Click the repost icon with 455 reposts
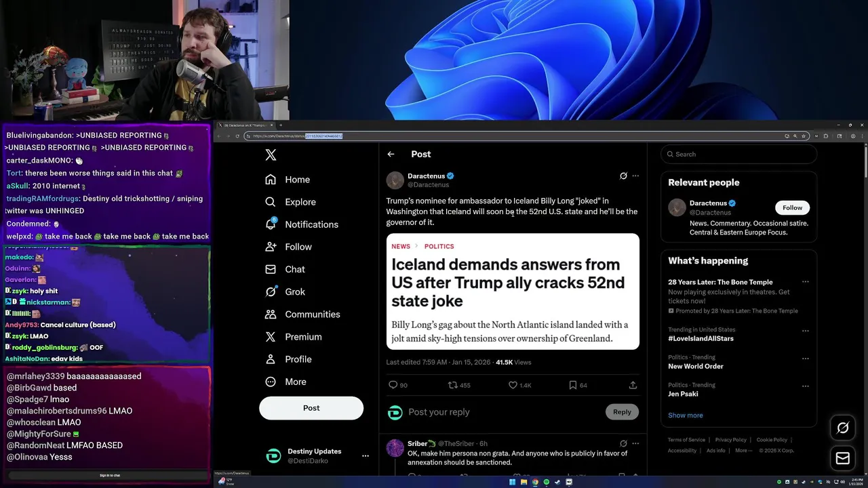 coord(452,385)
